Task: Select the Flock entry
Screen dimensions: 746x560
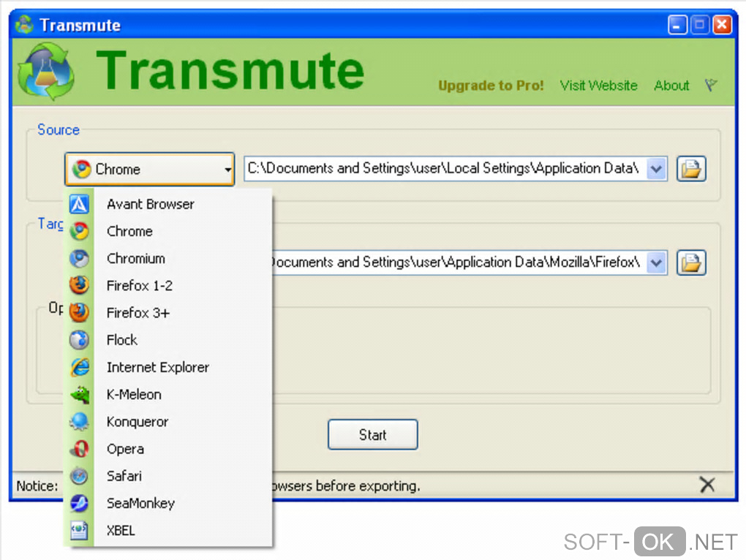Action: tap(168, 340)
